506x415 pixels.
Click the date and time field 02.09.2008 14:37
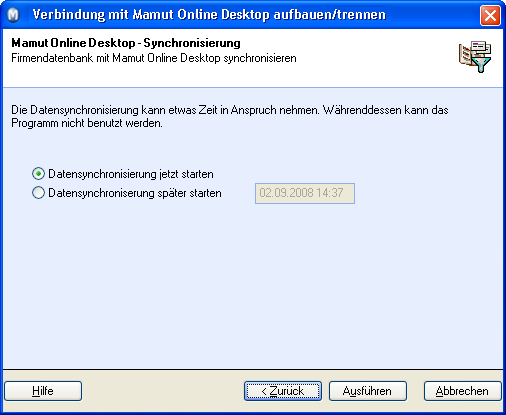point(305,193)
